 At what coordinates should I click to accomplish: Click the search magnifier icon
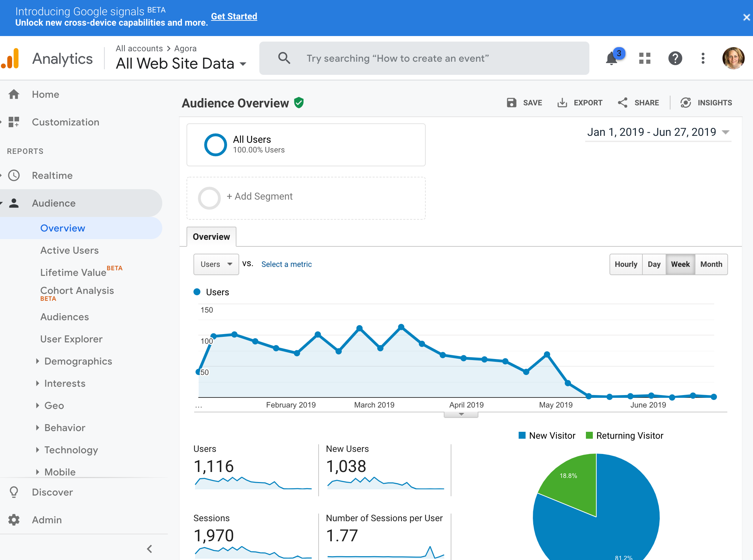pos(284,58)
